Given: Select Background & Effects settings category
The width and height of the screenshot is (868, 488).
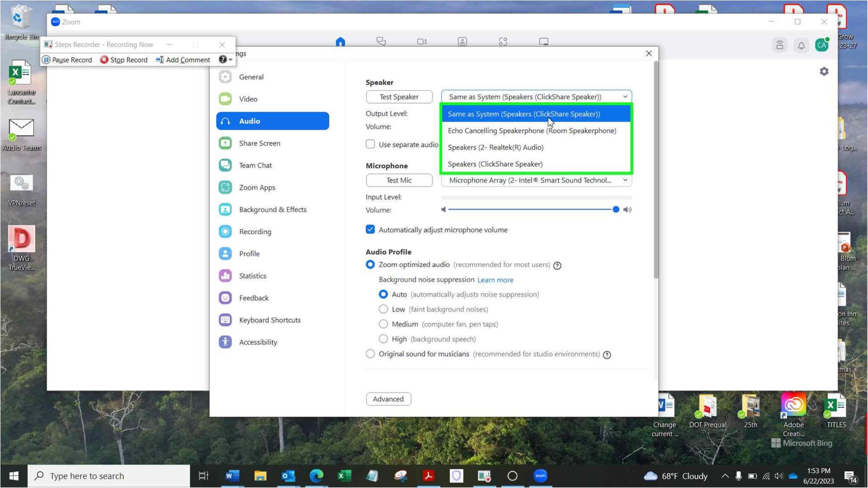Looking at the screenshot, I should 273,209.
